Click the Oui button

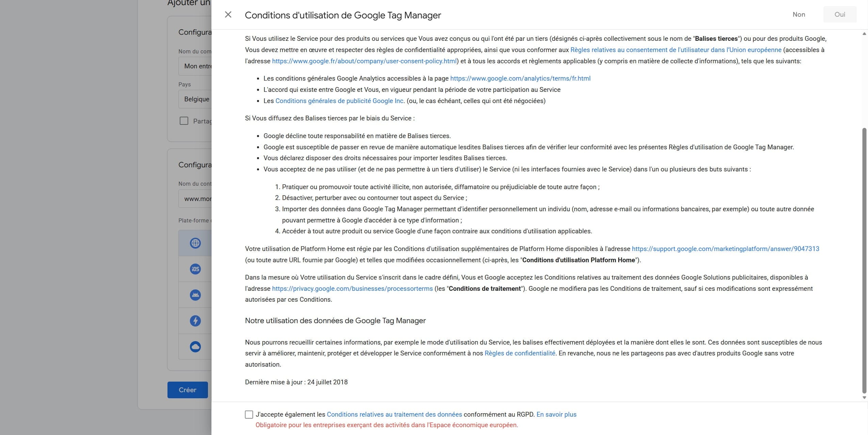[839, 15]
